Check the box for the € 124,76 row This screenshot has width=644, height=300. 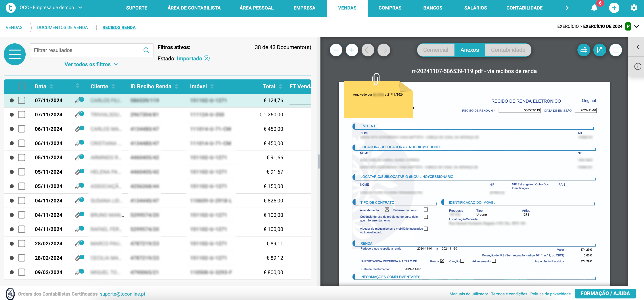coord(22,100)
